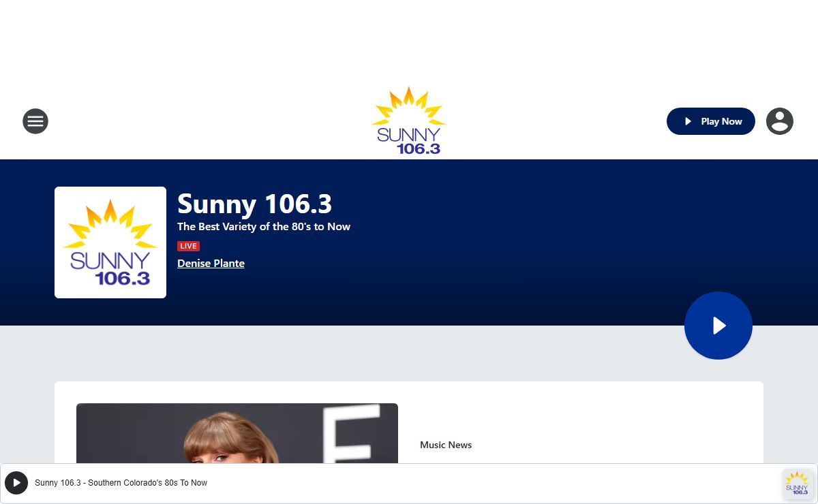Click 'Southern Colorado's 80s To Now' player text

coord(148,483)
